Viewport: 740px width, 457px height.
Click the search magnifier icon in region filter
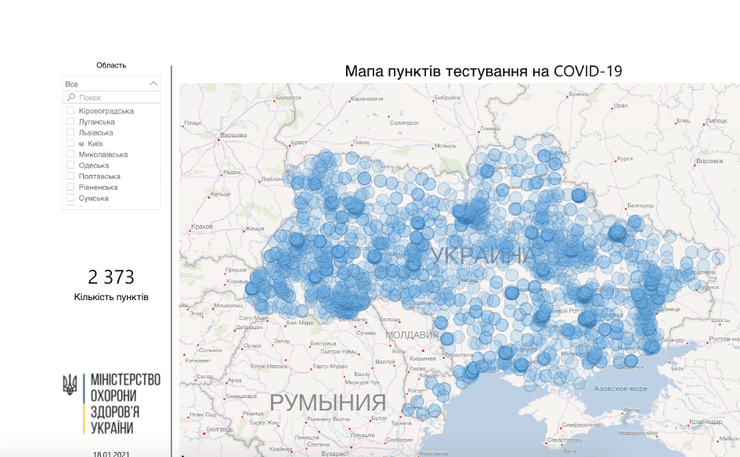point(71,98)
